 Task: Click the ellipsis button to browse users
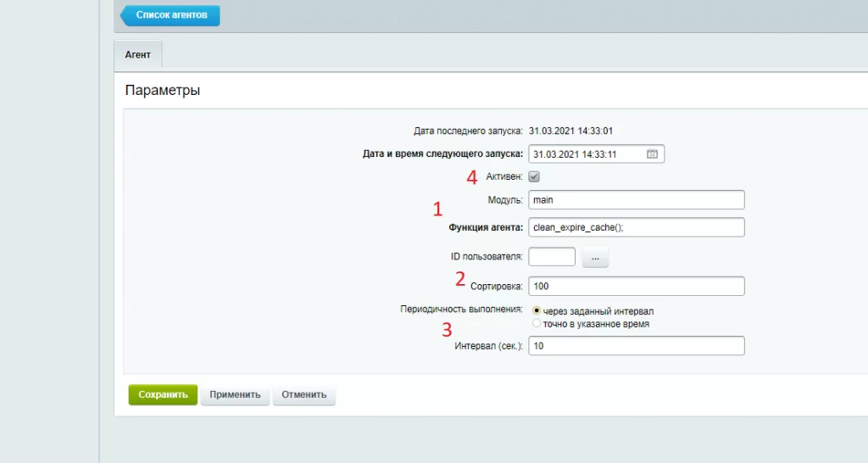(595, 257)
